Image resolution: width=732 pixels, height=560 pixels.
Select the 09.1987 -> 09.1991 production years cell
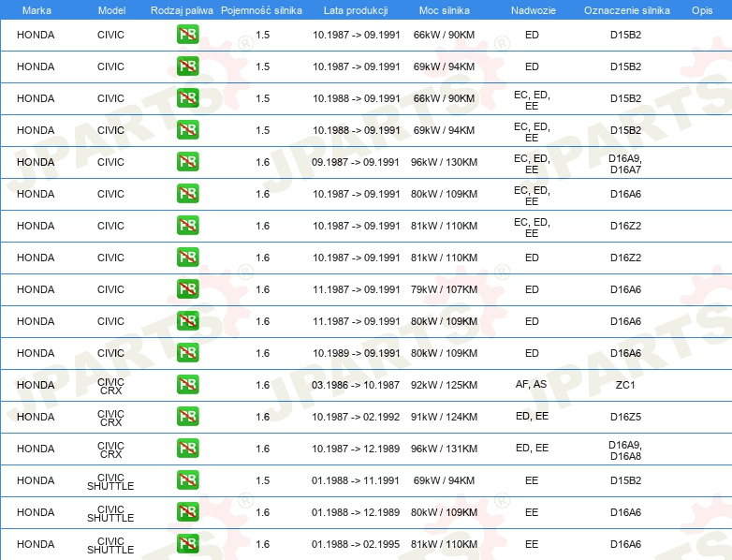[356, 162]
